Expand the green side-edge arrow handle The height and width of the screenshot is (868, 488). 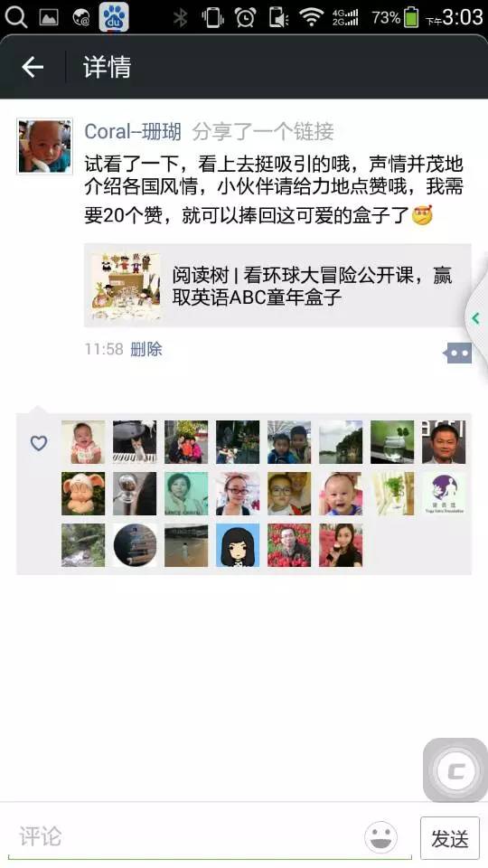(x=475, y=318)
